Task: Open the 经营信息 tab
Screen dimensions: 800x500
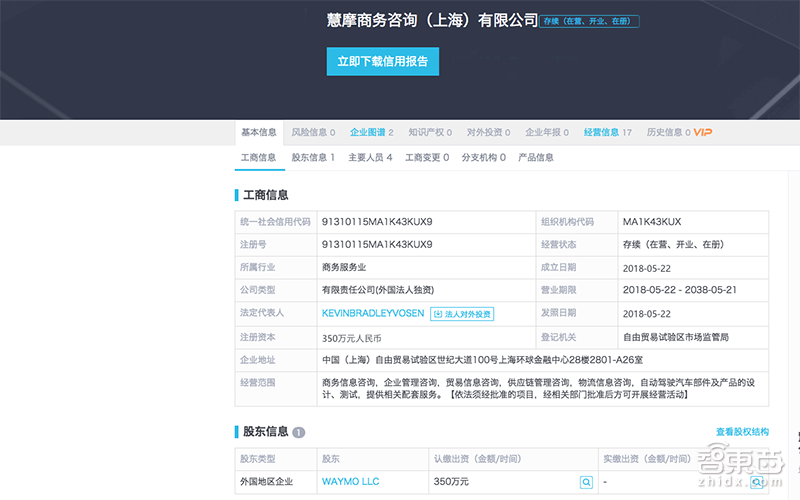Action: click(607, 133)
